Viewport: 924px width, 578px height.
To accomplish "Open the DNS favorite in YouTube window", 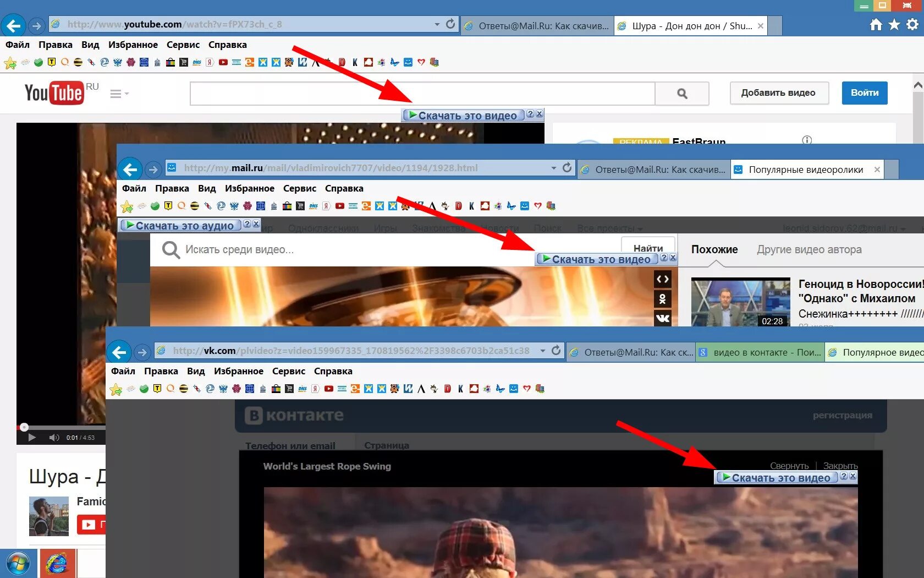I will click(197, 62).
